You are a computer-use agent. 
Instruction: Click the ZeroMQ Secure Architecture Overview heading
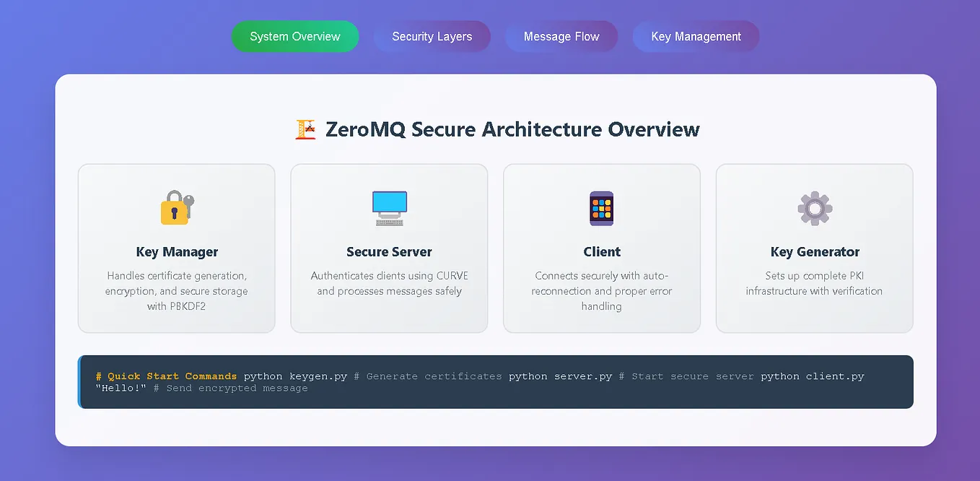point(513,129)
